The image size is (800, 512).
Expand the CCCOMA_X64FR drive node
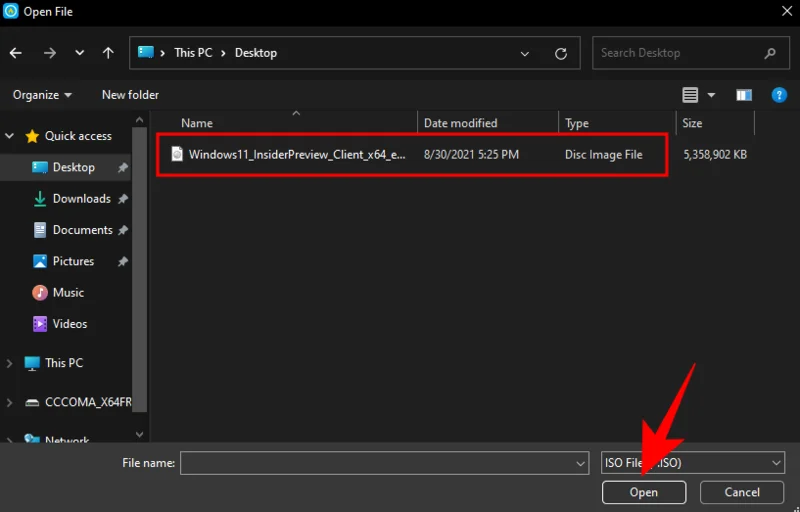point(9,402)
